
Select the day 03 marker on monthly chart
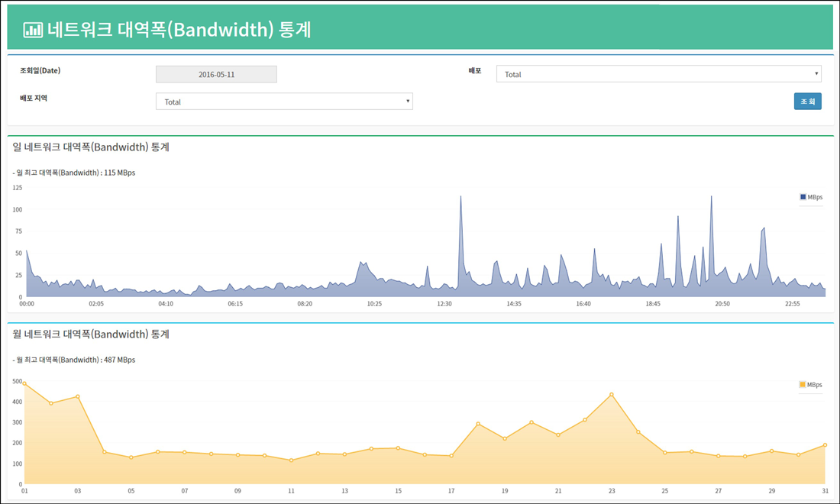coord(78,396)
